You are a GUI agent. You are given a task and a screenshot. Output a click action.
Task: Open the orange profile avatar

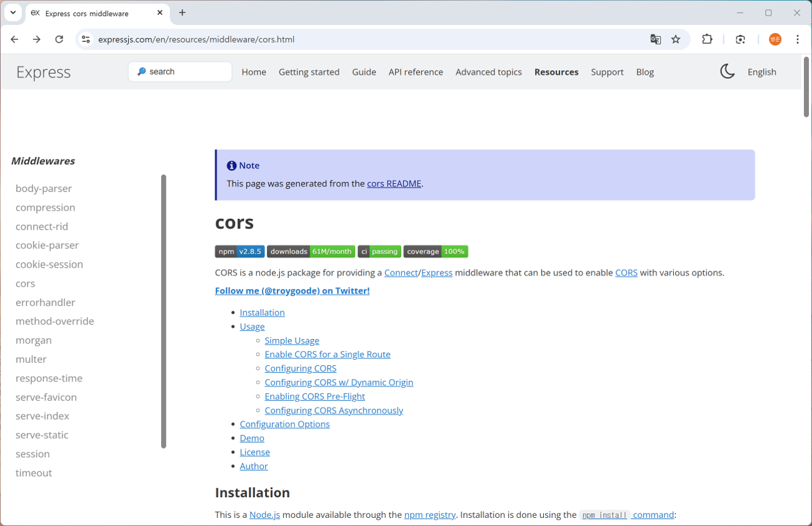[775, 39]
